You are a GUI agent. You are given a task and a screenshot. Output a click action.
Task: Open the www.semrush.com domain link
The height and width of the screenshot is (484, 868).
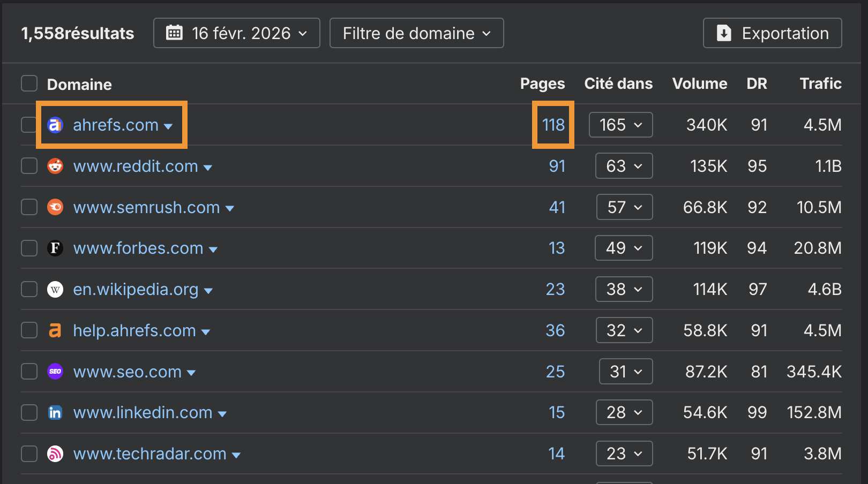(146, 207)
